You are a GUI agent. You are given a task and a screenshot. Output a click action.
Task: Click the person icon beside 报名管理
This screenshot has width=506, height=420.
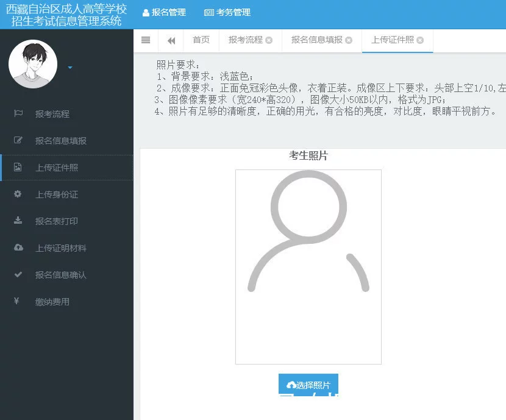(x=146, y=13)
